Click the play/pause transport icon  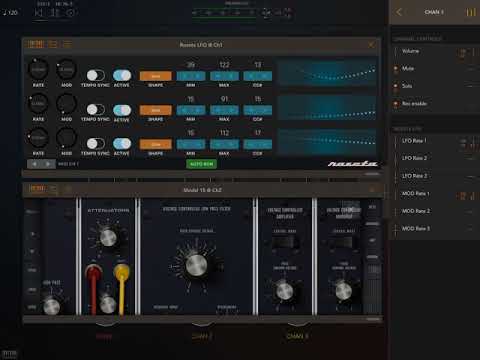click(x=55, y=13)
